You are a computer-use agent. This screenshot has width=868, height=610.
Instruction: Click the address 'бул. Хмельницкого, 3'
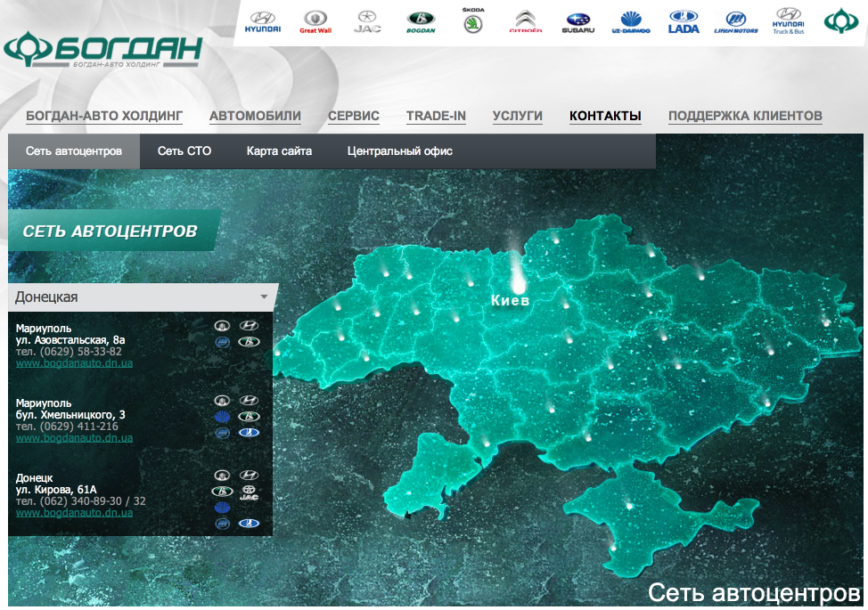[x=70, y=415]
